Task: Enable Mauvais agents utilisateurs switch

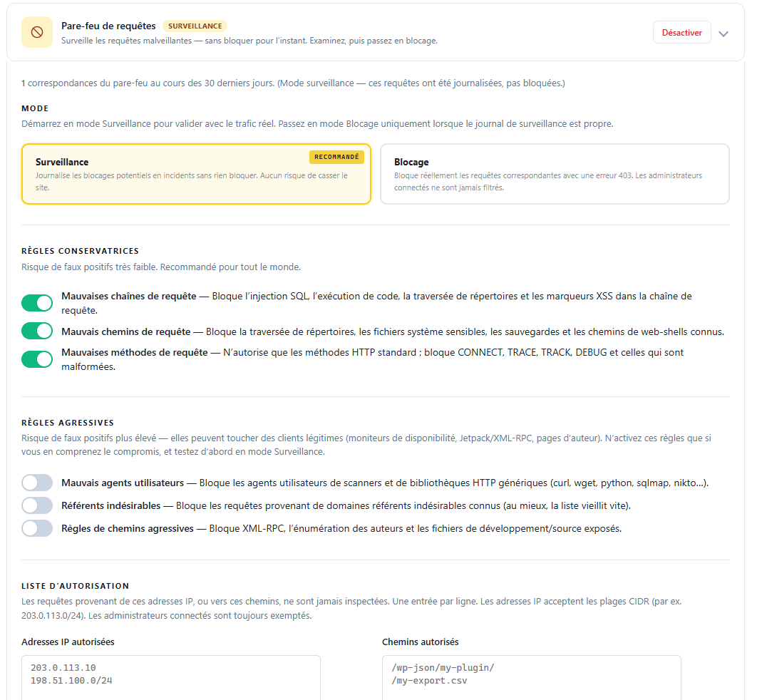Action: (37, 483)
